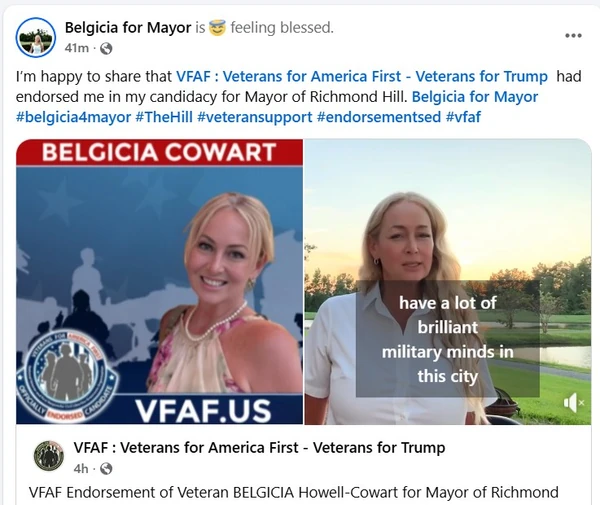Click the 4h shared post timestamp
Viewport: 600px width, 505px height.
[x=81, y=469]
